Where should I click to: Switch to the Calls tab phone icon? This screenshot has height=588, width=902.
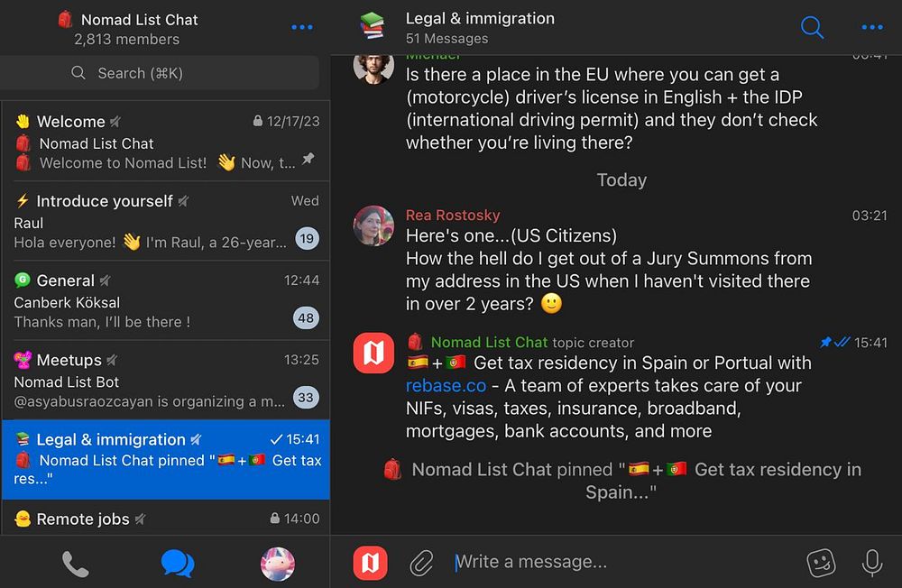(x=76, y=564)
